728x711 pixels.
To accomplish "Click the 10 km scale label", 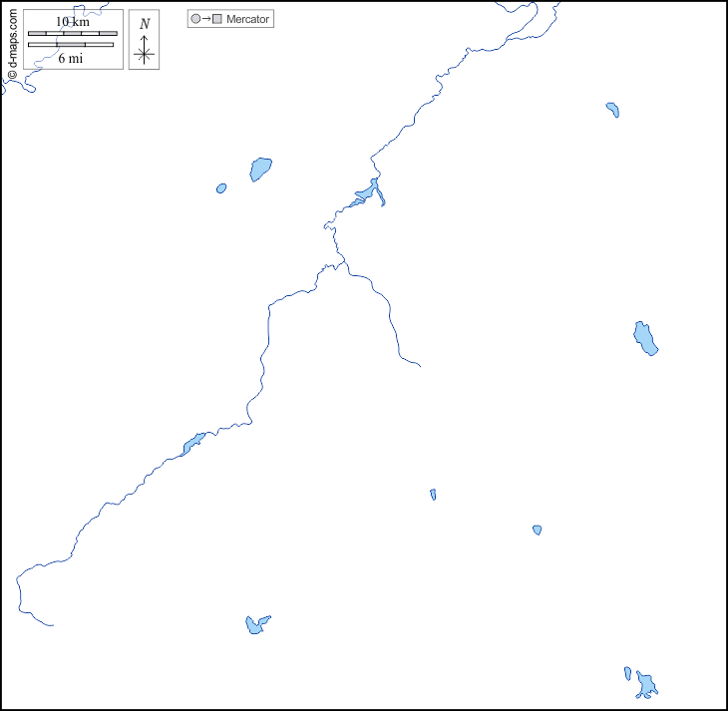I will (72, 22).
